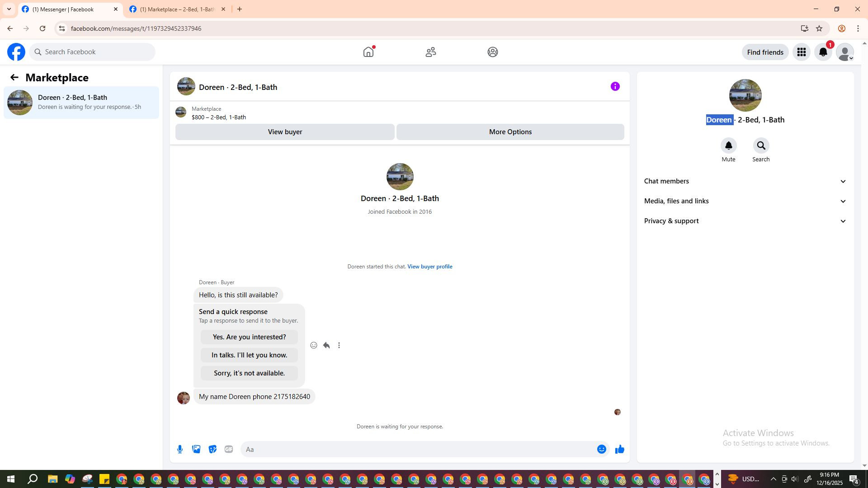
Task: Open a new browser tab
Action: click(240, 9)
